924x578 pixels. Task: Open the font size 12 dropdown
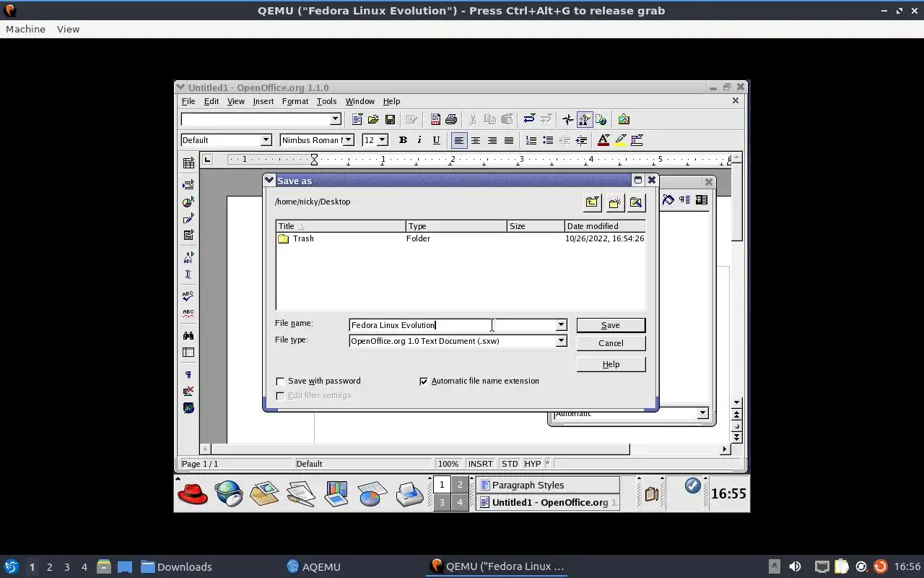tap(383, 140)
